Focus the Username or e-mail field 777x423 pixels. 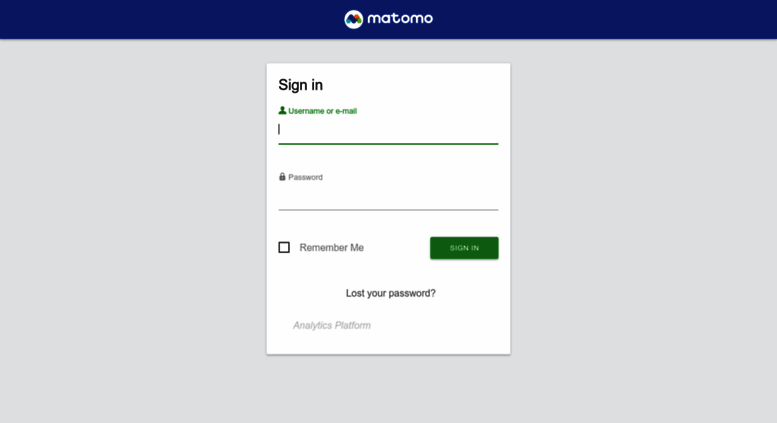pyautogui.click(x=388, y=130)
